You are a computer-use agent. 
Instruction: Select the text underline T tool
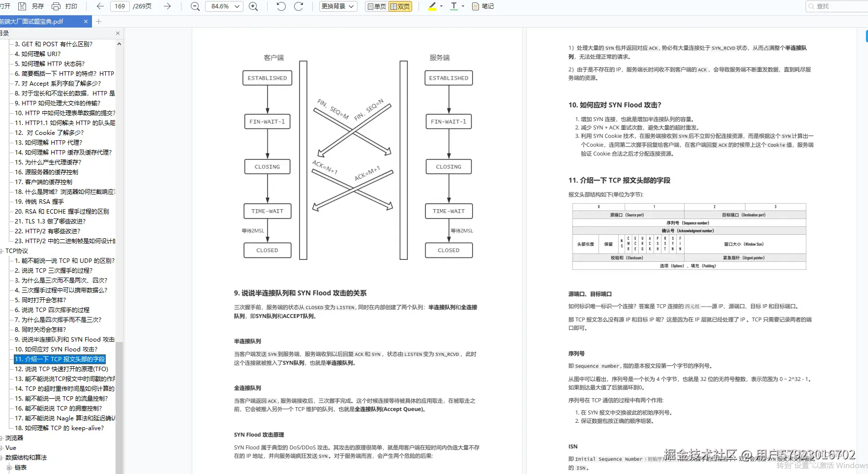pyautogui.click(x=454, y=6)
